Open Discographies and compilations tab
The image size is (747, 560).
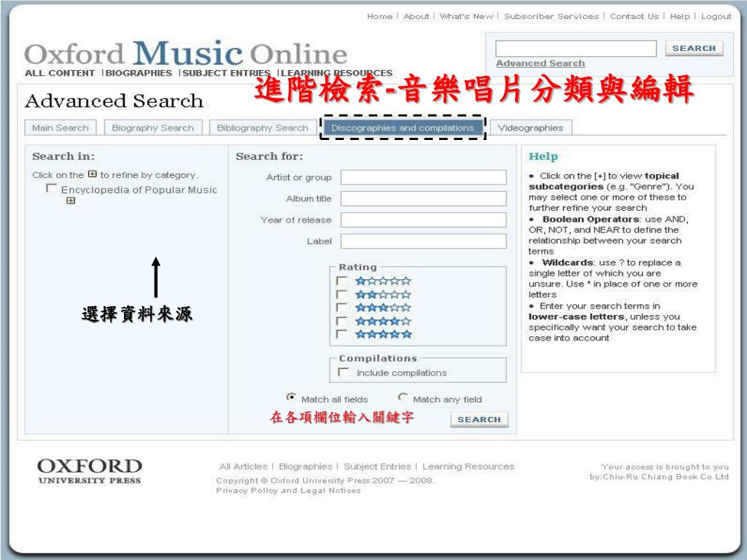403,128
